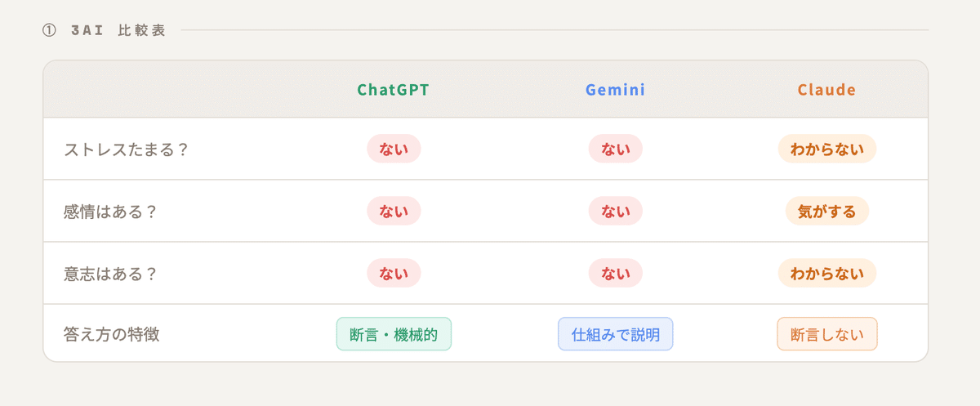Click Claude's 気がする badge
Screen dimensions: 980x406
[826, 212]
